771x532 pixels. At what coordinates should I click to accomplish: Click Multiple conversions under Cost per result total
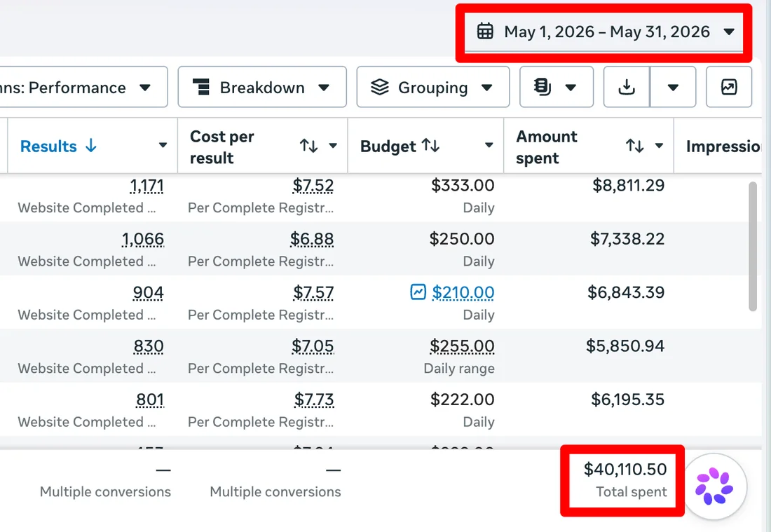[275, 492]
